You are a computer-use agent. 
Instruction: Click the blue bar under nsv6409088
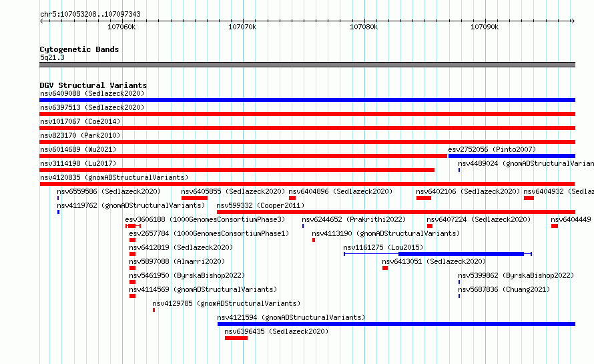307,100
